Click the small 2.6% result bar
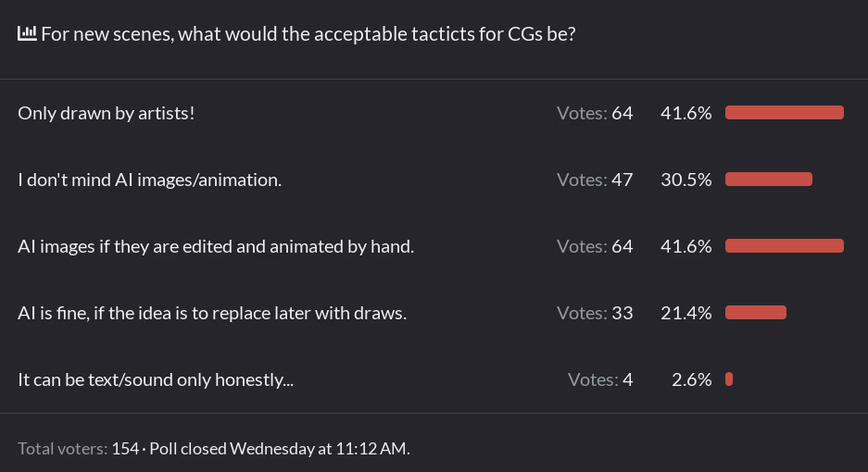This screenshot has height=472, width=868. pyautogui.click(x=729, y=379)
